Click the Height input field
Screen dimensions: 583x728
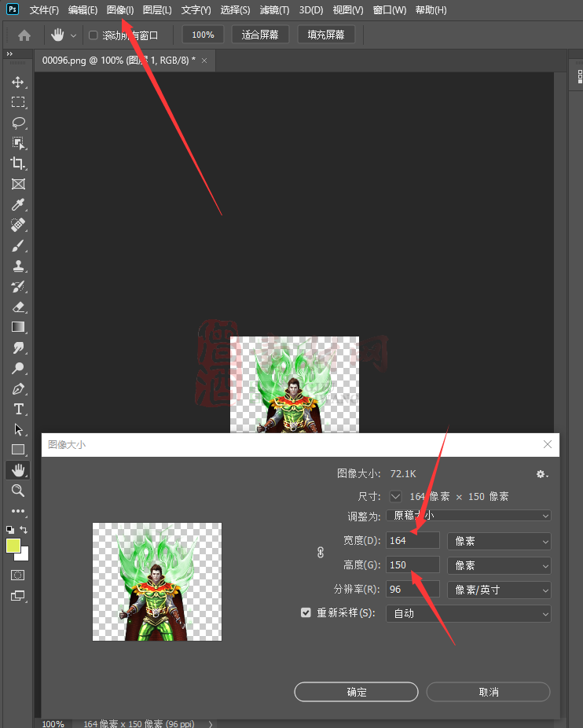[x=412, y=565]
